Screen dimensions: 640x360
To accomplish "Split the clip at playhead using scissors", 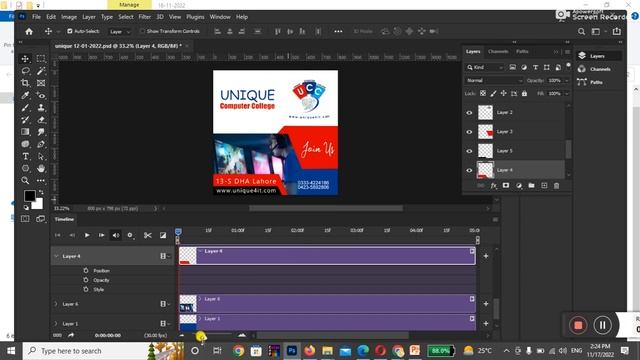I will coord(148,235).
